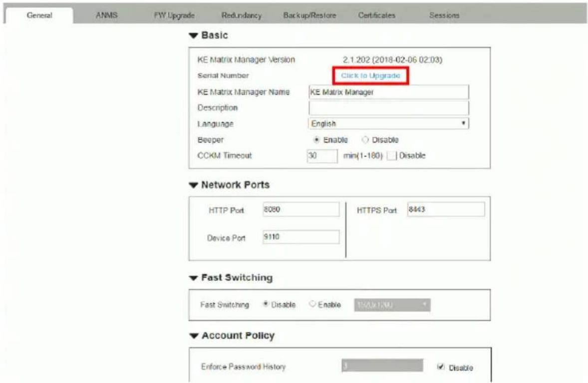Check the CCKM Timeout Disable checkbox
Image resolution: width=588 pixels, height=383 pixels.
click(x=391, y=156)
